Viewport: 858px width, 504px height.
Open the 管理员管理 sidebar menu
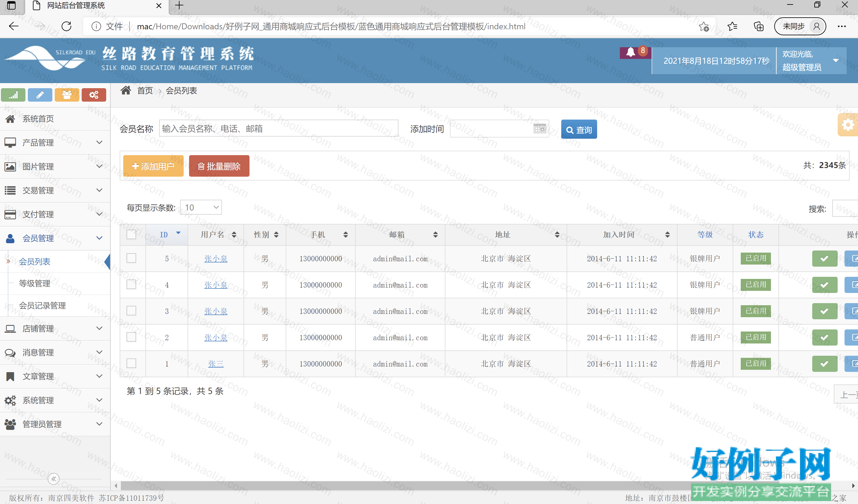[x=55, y=424]
